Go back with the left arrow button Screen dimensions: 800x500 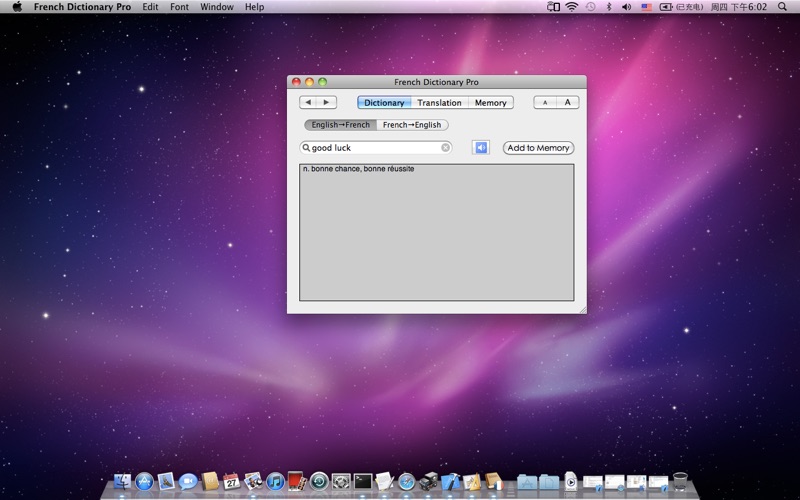tap(308, 102)
